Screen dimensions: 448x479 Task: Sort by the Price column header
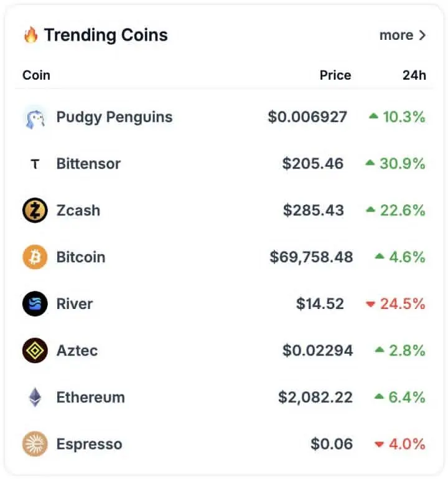pyautogui.click(x=335, y=75)
